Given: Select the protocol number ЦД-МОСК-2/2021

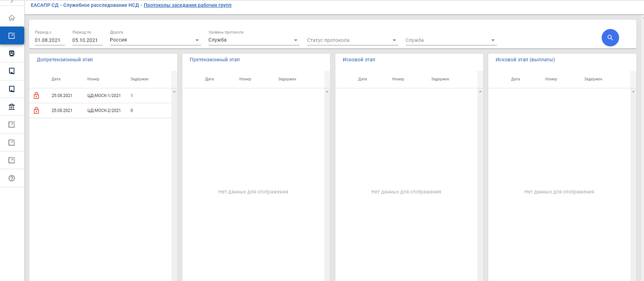Looking at the screenshot, I should point(104,111).
